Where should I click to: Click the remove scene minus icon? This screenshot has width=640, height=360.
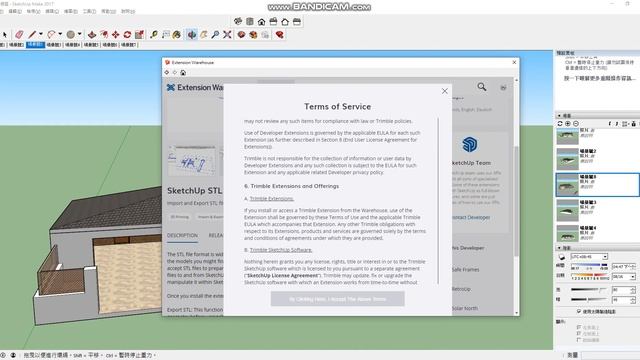576,124
